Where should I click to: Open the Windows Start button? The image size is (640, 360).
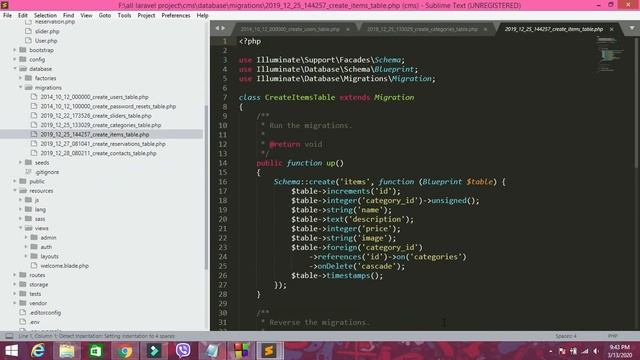point(11,351)
